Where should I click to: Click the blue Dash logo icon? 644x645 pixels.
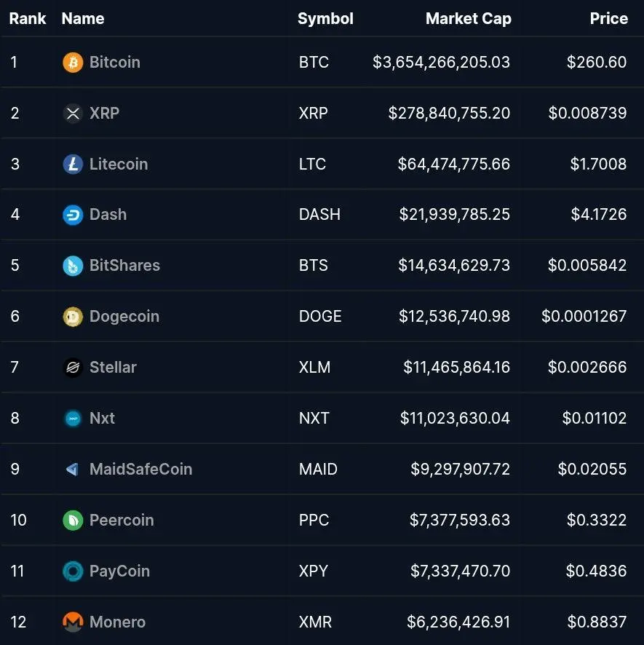[73, 215]
